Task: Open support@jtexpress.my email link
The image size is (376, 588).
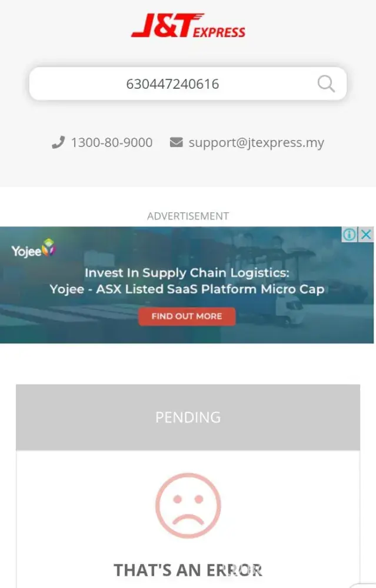Action: 257,143
